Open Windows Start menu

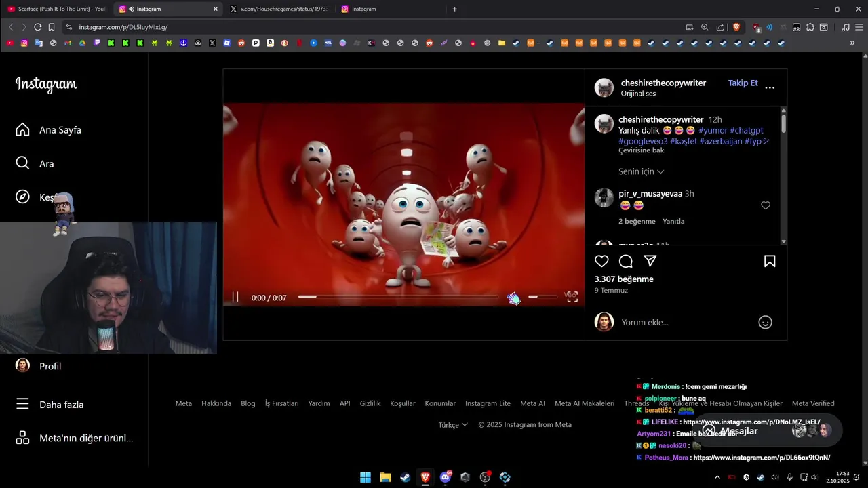click(x=366, y=477)
